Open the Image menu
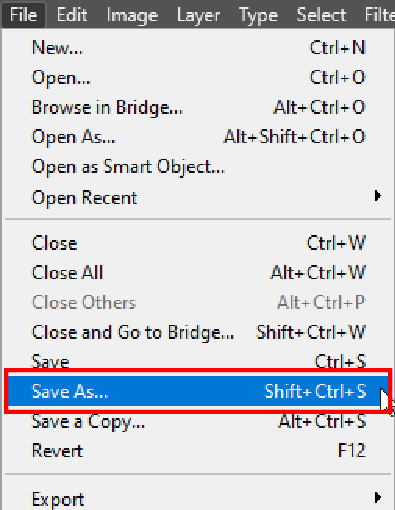This screenshot has height=510, width=395. (x=132, y=15)
